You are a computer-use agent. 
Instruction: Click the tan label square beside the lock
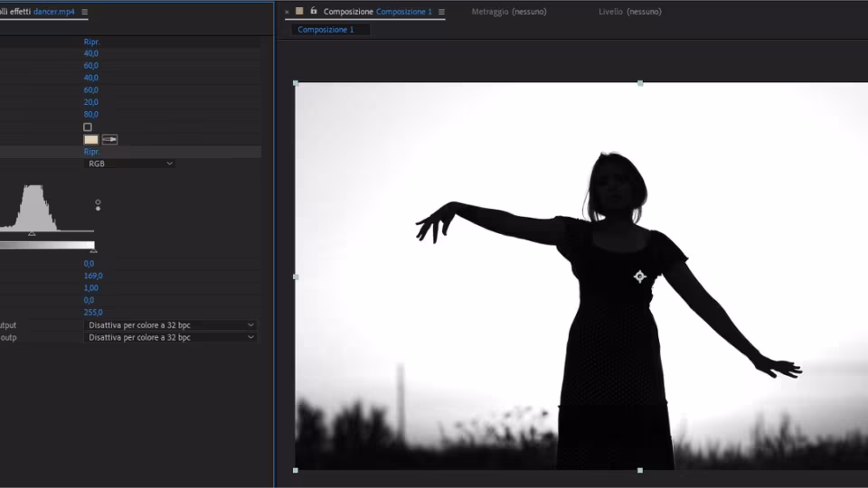pos(299,11)
